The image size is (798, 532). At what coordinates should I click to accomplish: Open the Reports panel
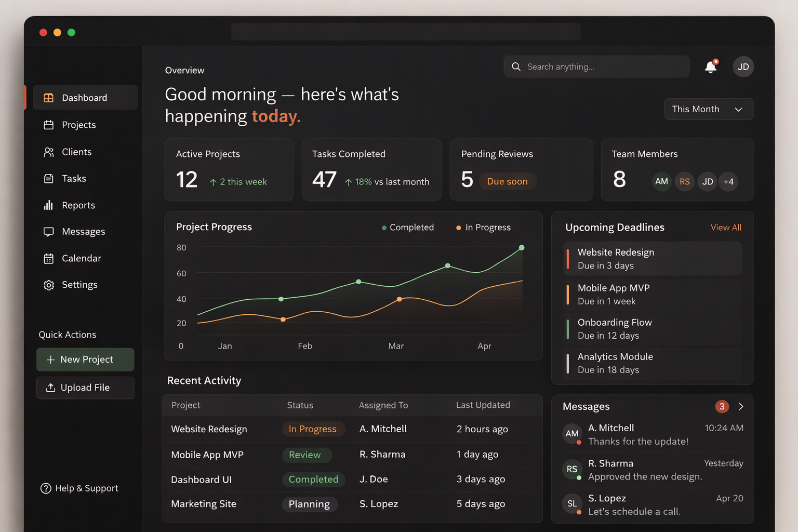click(x=78, y=205)
